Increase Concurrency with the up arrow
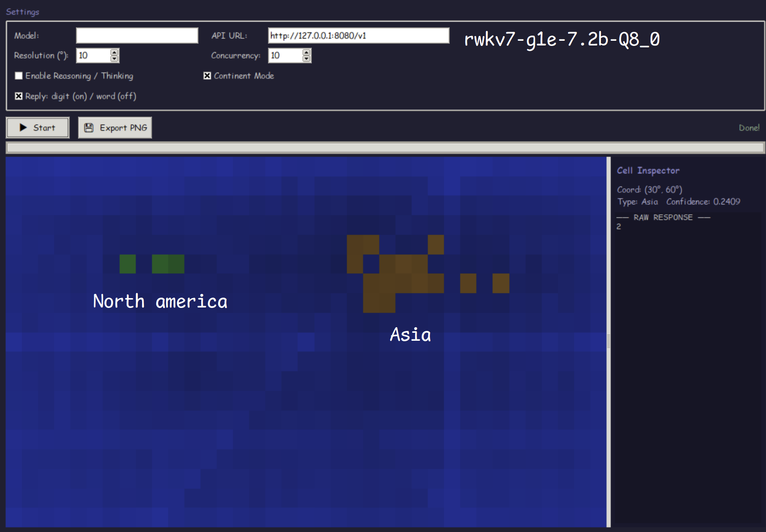The image size is (766, 532). [x=307, y=52]
